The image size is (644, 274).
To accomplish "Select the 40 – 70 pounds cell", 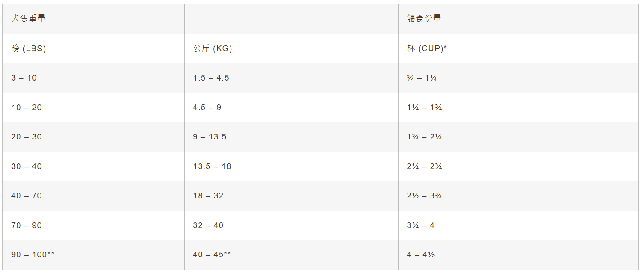I will (27, 196).
